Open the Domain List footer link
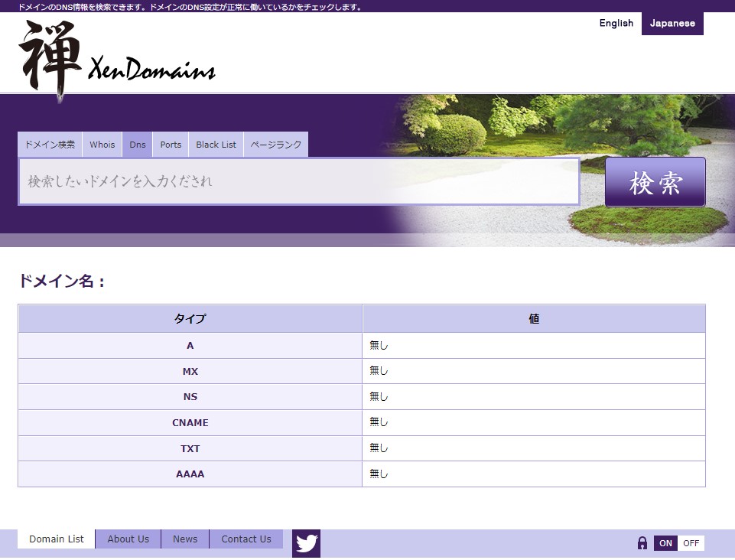 coord(57,539)
